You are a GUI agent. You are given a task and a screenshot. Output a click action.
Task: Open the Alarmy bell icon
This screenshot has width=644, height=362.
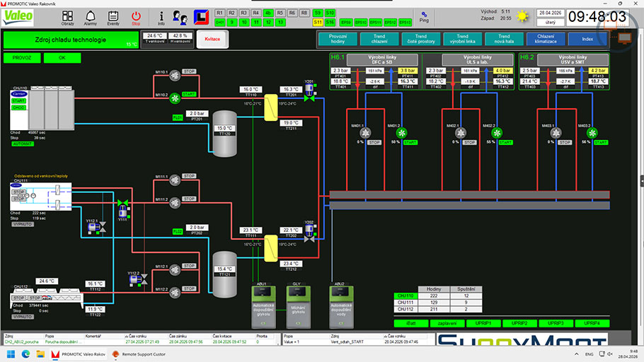tap(91, 17)
